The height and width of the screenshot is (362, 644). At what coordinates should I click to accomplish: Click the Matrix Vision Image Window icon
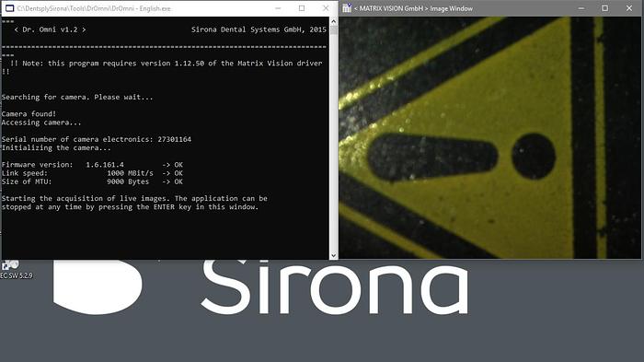click(347, 8)
